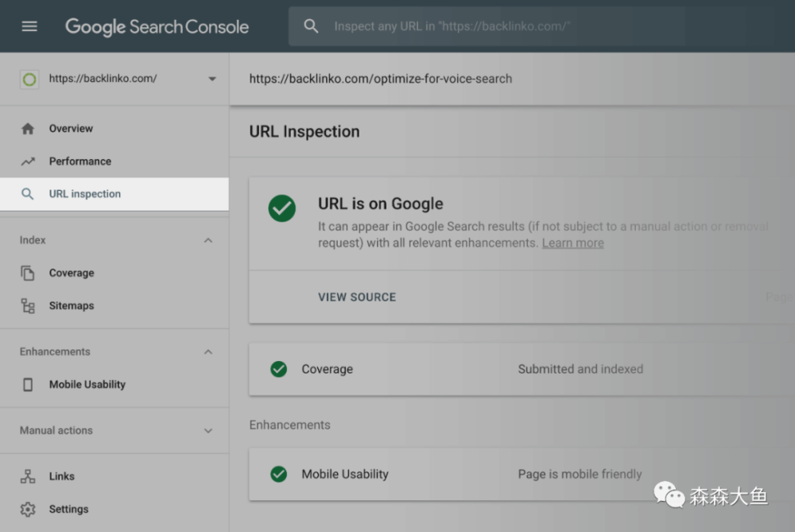Click the VIEW SOURCE button

[357, 297]
